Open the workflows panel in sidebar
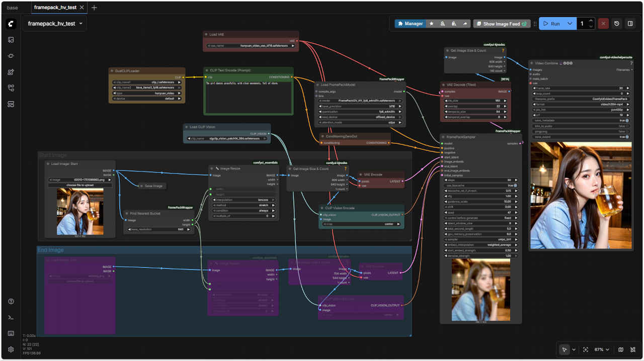The image size is (644, 361). pos(11,88)
